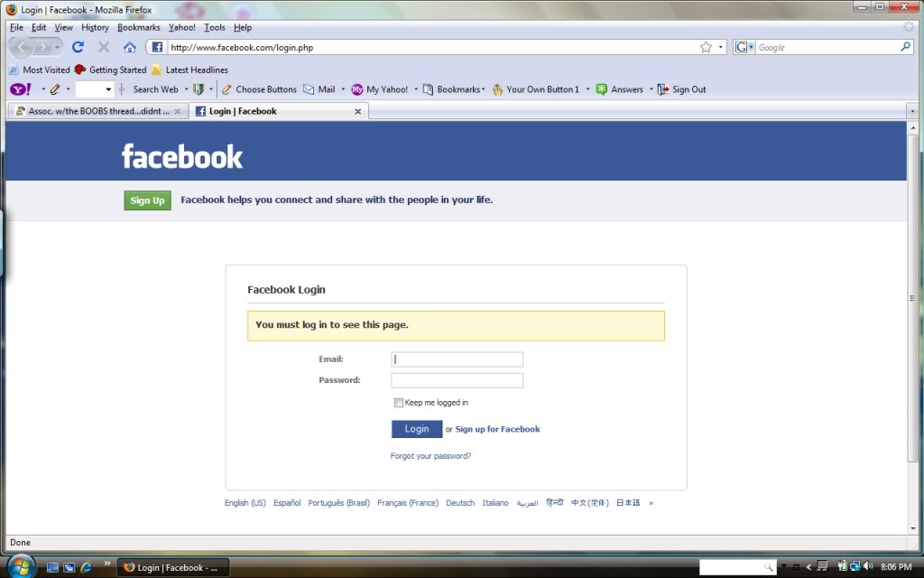
Task: Click into the Email input field
Action: click(x=457, y=359)
